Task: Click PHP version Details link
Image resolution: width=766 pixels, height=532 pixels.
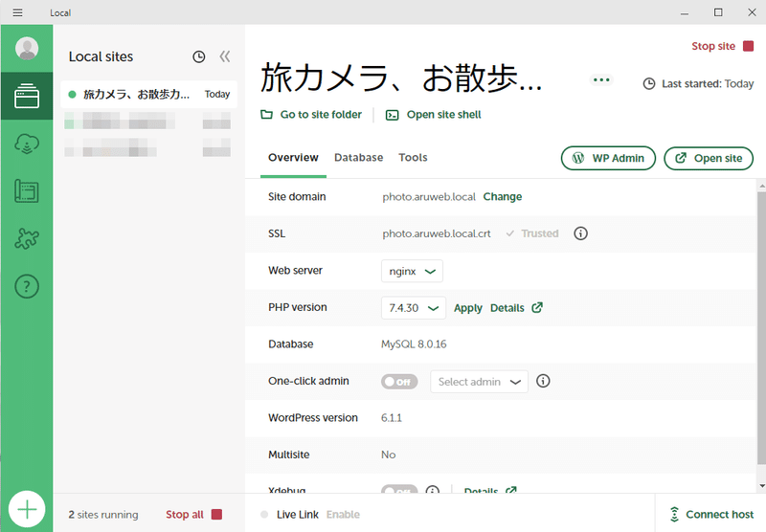Action: pos(507,308)
